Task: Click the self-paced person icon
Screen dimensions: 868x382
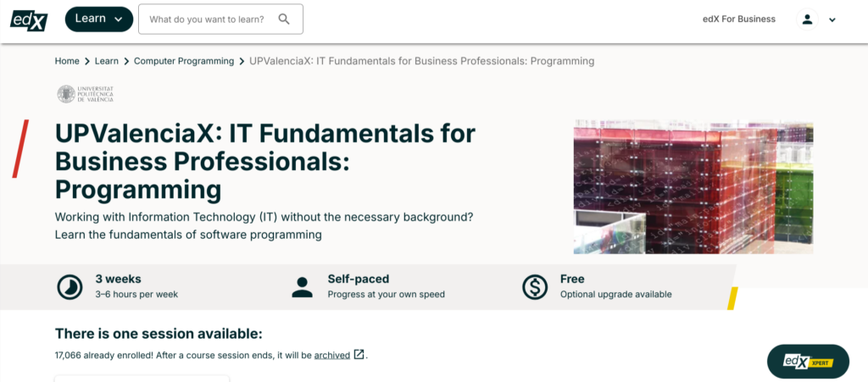Action: pos(302,287)
